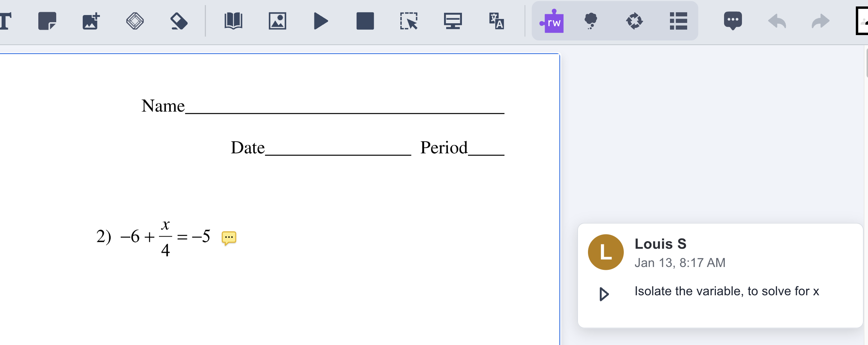Select the Text tool
Screen dimensions: 868x345
[x=5, y=21]
